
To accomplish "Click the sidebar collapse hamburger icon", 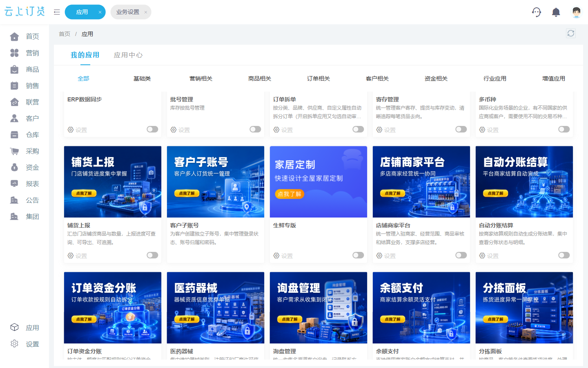I will (x=57, y=12).
